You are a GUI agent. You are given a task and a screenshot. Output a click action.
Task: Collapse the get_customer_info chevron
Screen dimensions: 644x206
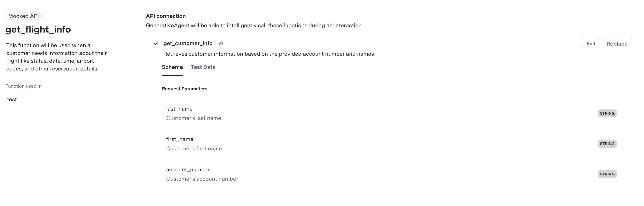tap(155, 44)
